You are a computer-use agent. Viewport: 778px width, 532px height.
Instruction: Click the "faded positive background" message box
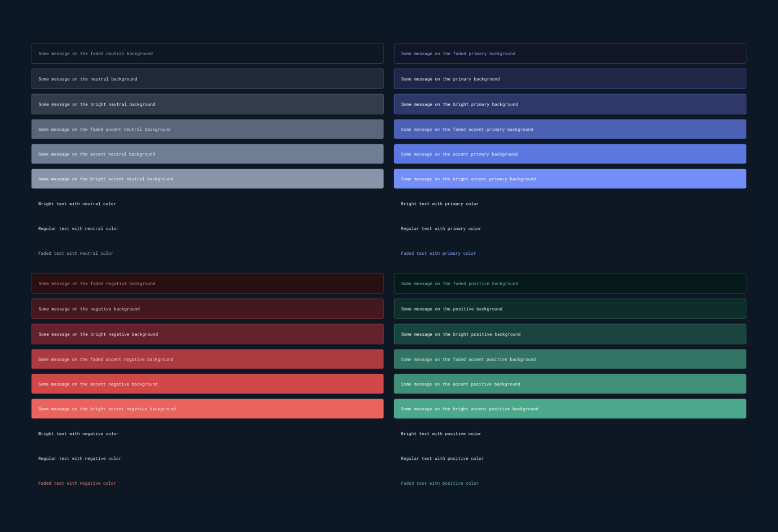pyautogui.click(x=570, y=283)
